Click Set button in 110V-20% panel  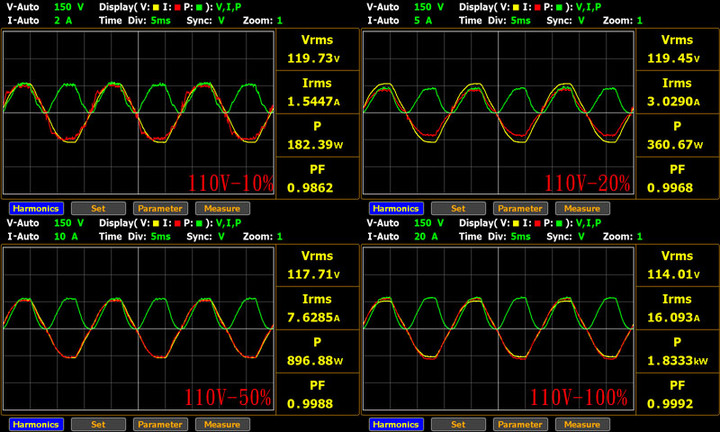(458, 208)
